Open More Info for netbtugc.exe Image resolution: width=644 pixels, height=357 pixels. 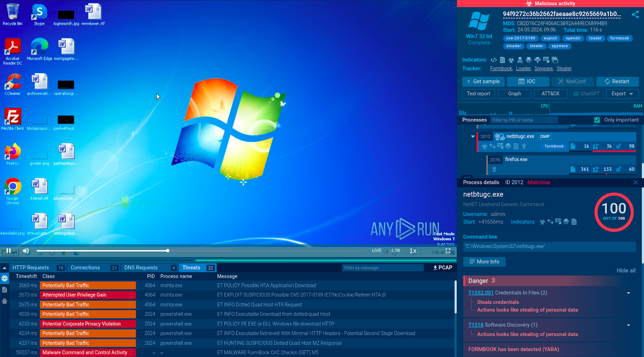click(484, 262)
